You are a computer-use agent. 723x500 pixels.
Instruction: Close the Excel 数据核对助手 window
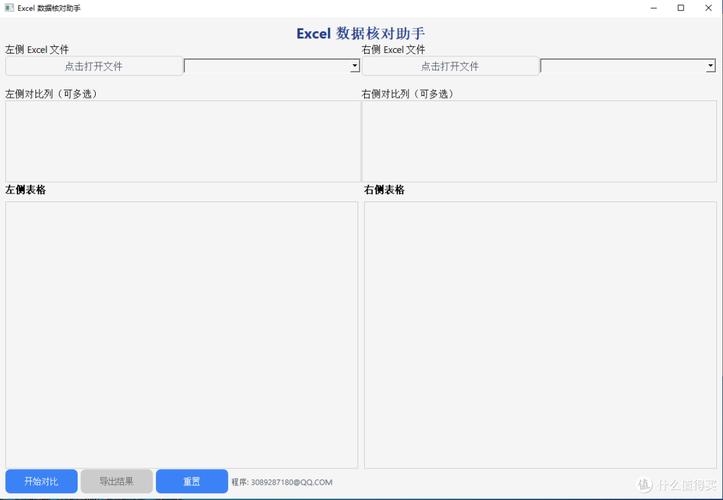point(708,8)
